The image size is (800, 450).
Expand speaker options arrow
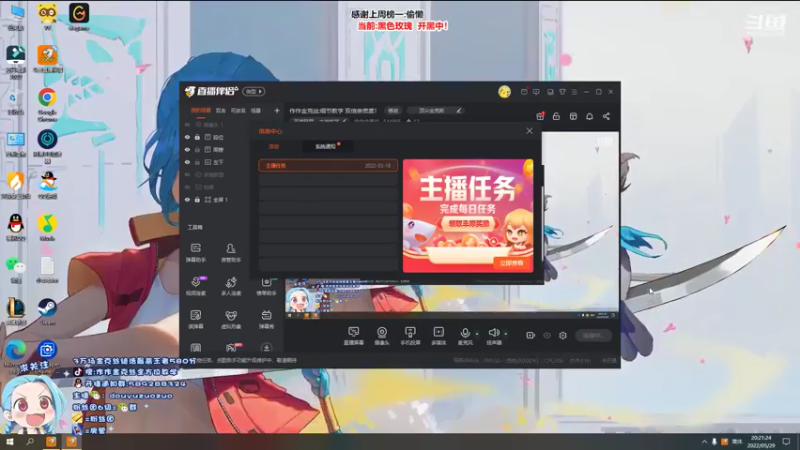(506, 334)
